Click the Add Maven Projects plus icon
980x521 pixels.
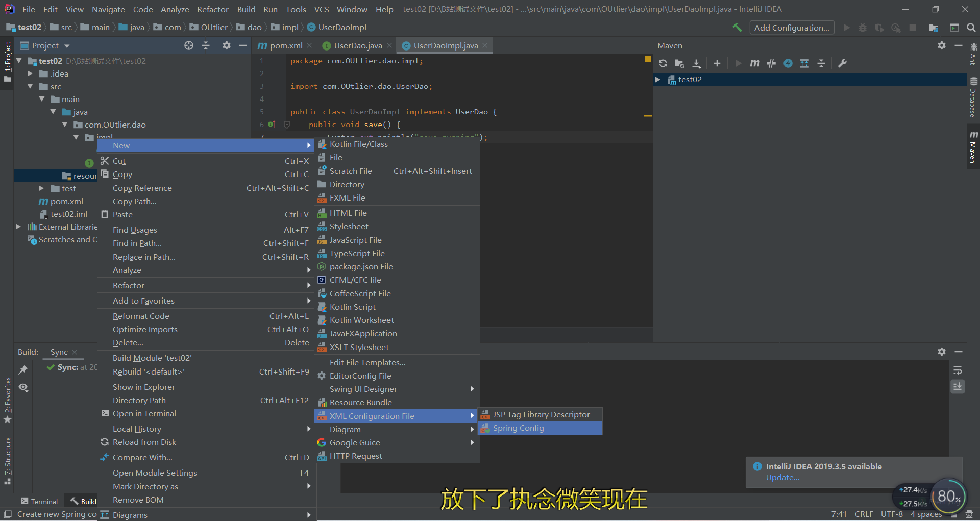click(x=717, y=63)
